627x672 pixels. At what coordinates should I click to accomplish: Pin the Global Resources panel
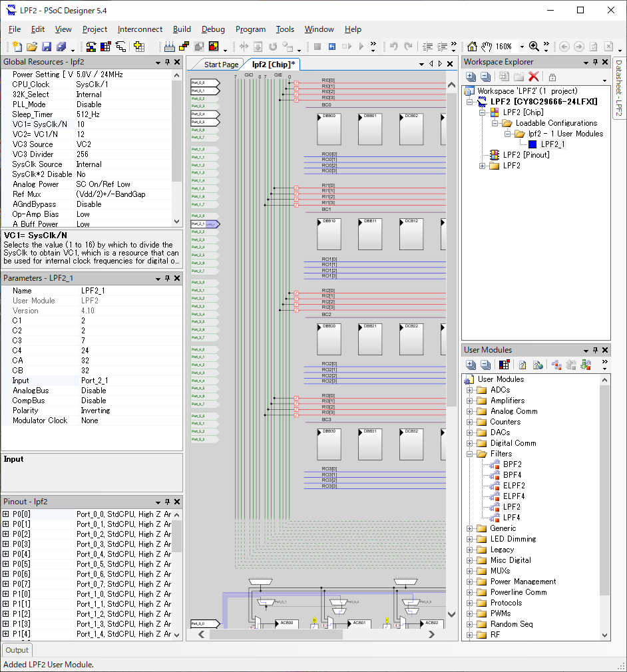pos(167,62)
